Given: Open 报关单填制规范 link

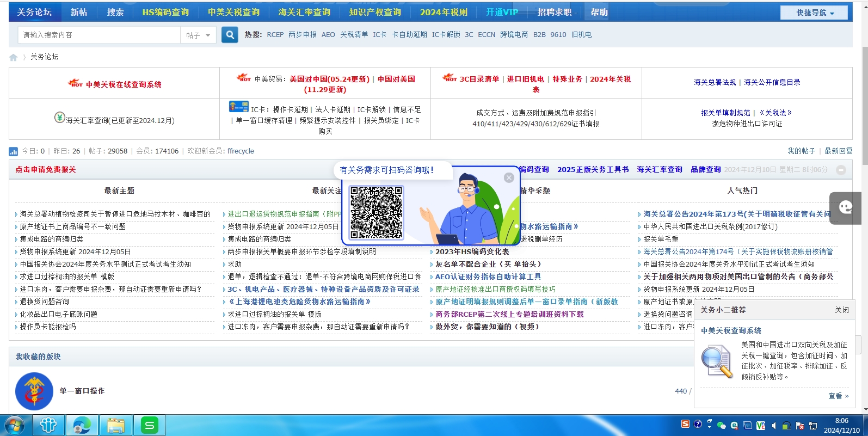Looking at the screenshot, I should click(725, 113).
